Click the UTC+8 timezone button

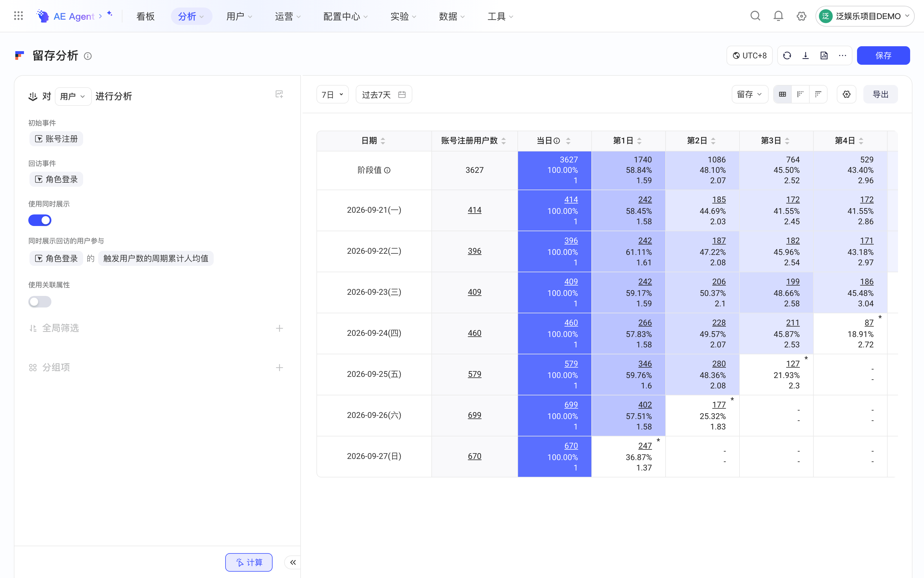pos(750,56)
